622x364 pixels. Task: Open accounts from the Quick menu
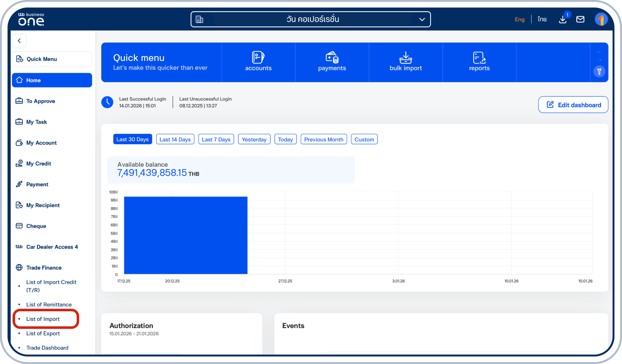[258, 62]
